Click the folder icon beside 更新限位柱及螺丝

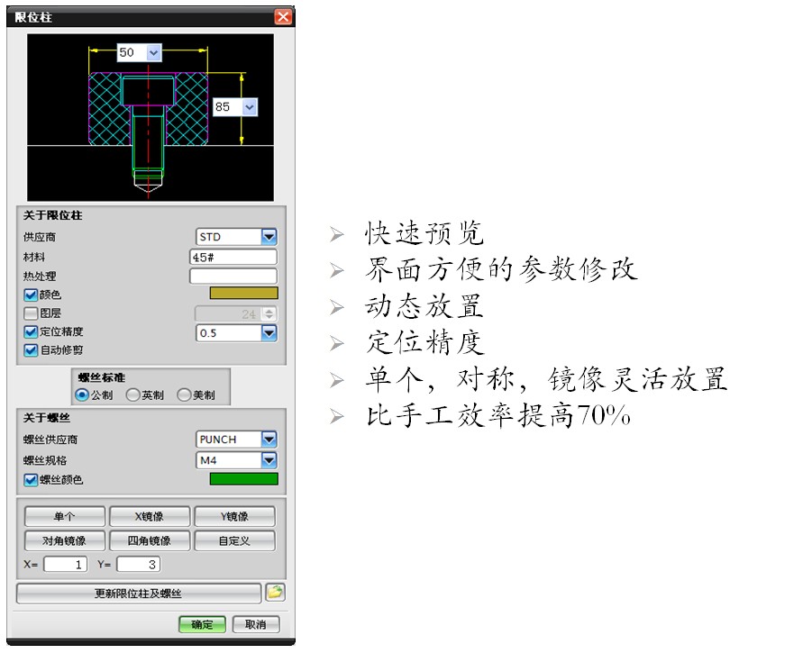(x=275, y=593)
